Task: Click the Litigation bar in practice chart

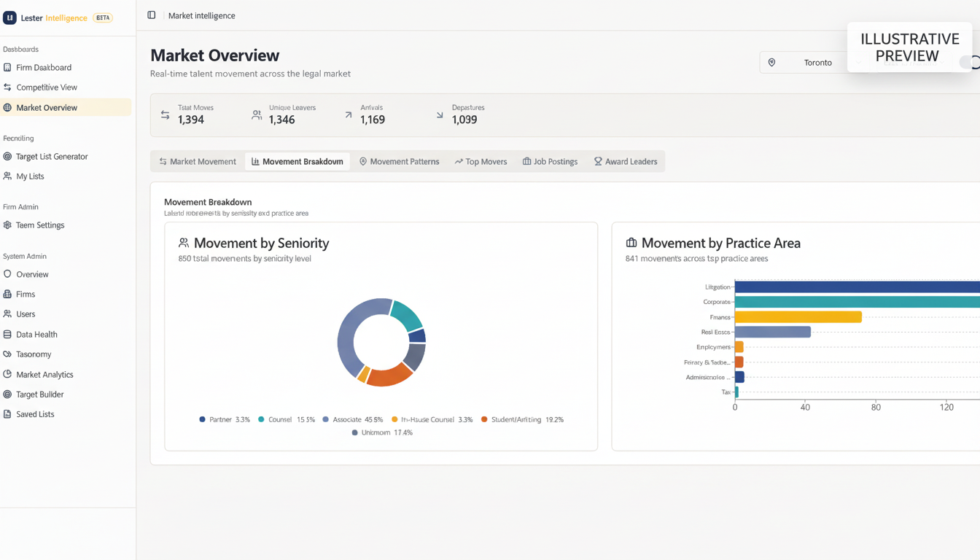Action: pos(857,287)
